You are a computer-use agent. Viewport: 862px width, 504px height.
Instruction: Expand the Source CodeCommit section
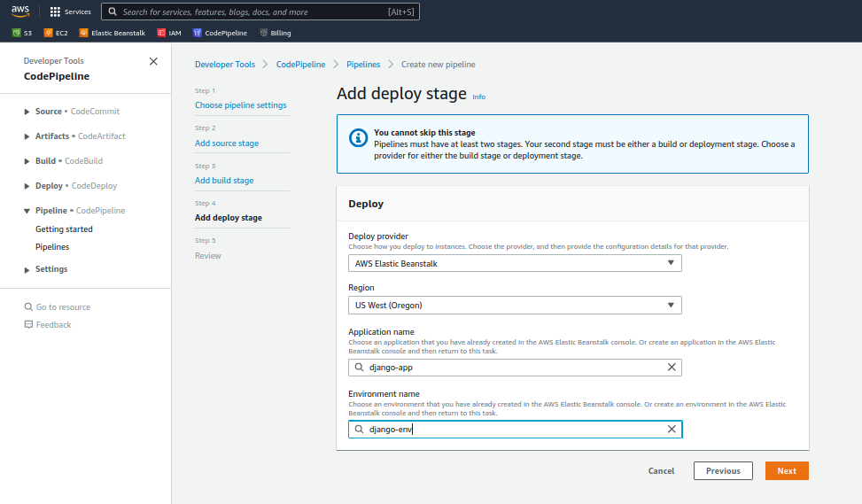(27, 112)
